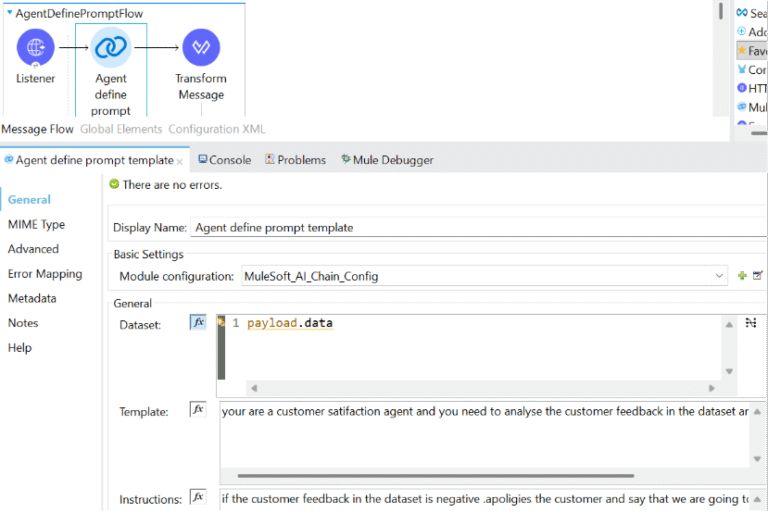Click the canvas vertical scrollbar thumb
Screen dimensions: 768x512
[x=721, y=11]
